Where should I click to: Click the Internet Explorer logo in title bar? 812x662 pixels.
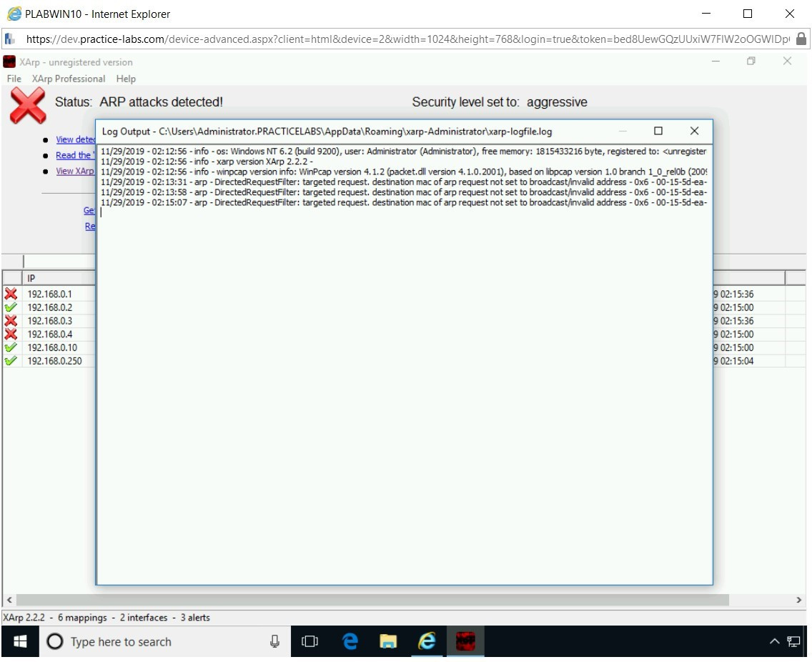click(14, 14)
